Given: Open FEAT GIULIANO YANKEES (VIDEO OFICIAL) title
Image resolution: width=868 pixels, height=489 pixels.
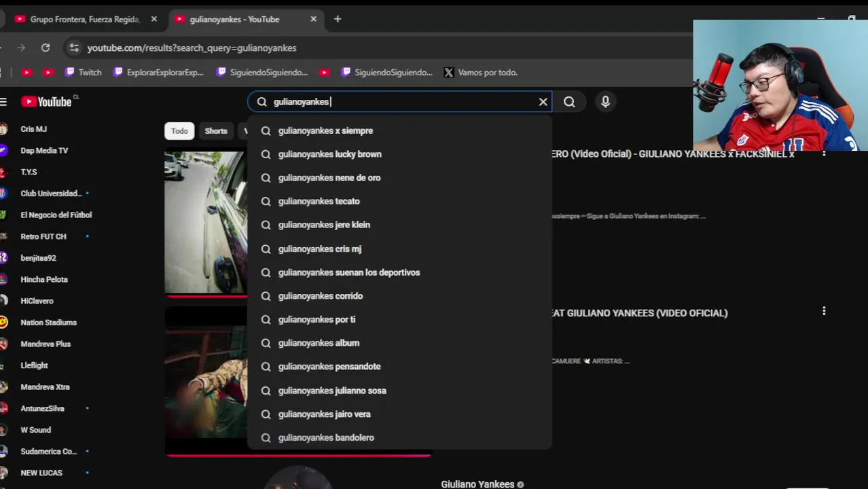Looking at the screenshot, I should (x=640, y=313).
